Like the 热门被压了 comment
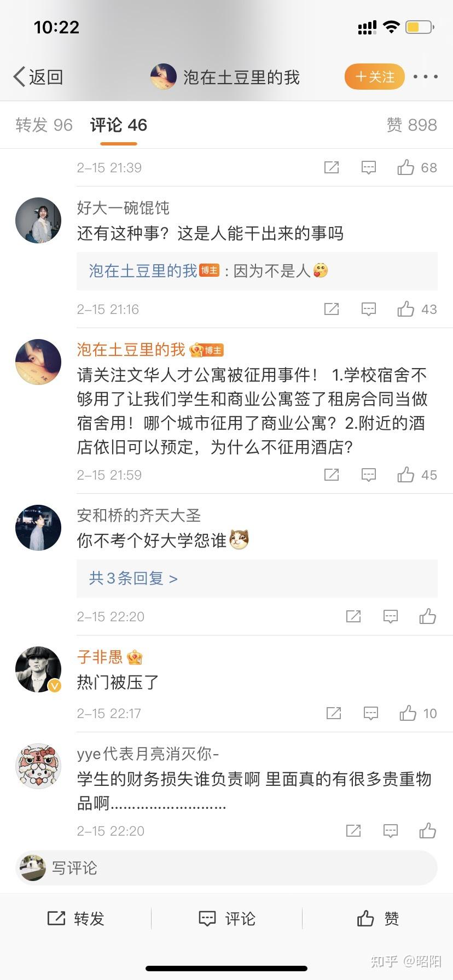 (x=408, y=713)
